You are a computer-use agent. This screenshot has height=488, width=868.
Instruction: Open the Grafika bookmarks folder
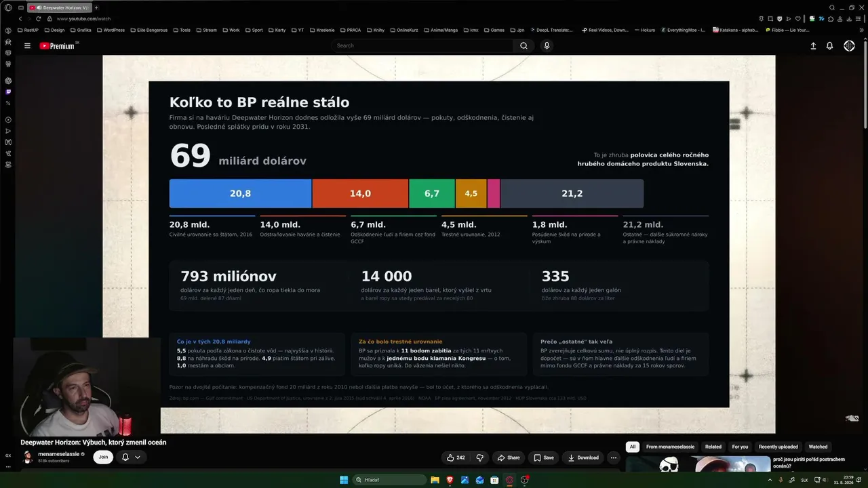81,30
